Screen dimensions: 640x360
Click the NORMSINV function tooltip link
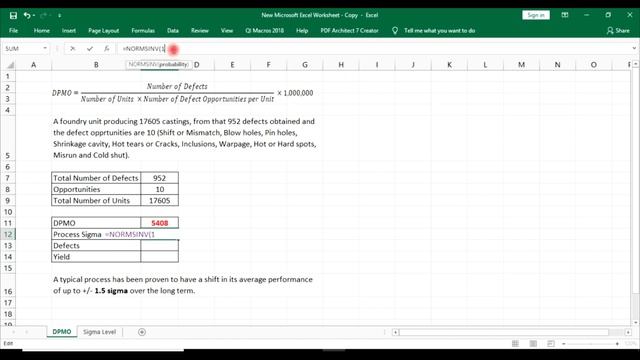(142, 64)
